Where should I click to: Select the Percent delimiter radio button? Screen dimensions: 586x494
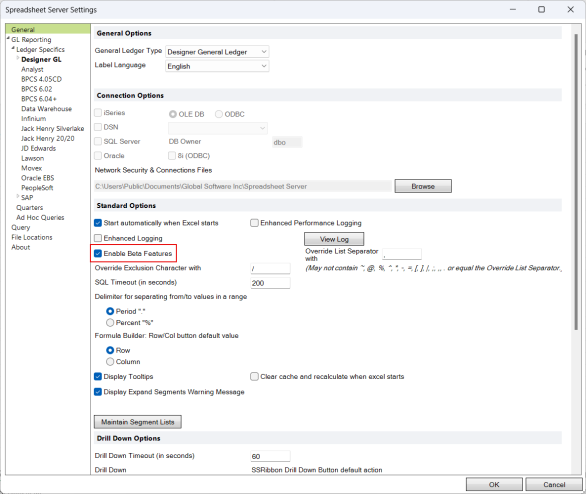pos(110,322)
